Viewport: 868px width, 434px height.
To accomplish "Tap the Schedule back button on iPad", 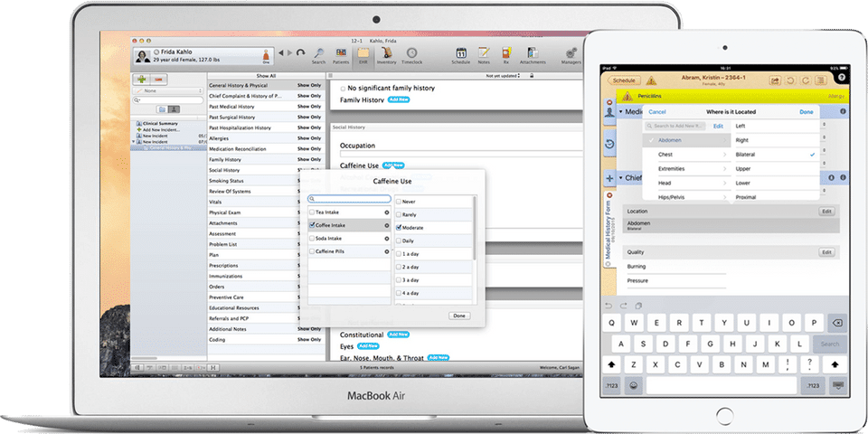I will (x=624, y=80).
